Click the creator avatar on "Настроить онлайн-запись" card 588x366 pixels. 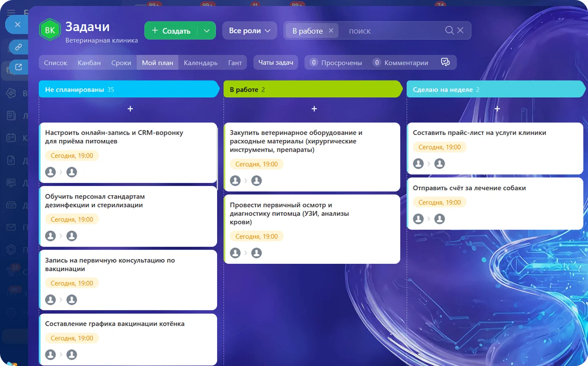coord(51,172)
